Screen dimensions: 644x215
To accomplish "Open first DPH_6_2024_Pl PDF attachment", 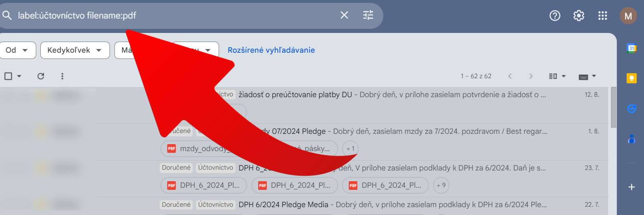I will coord(204,185).
